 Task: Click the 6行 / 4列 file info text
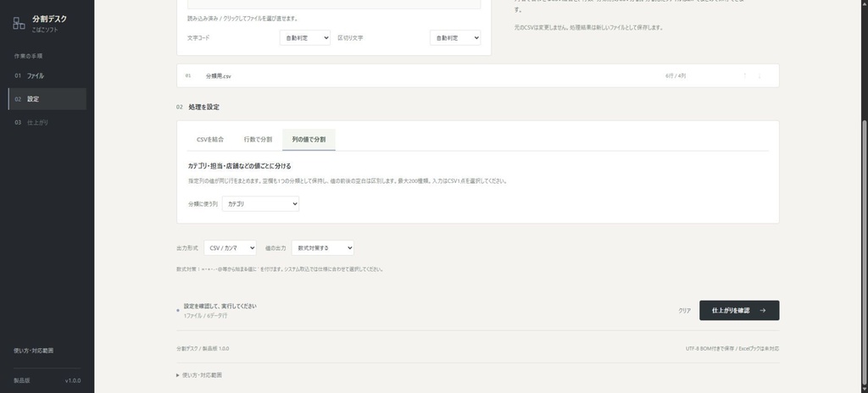click(x=676, y=76)
